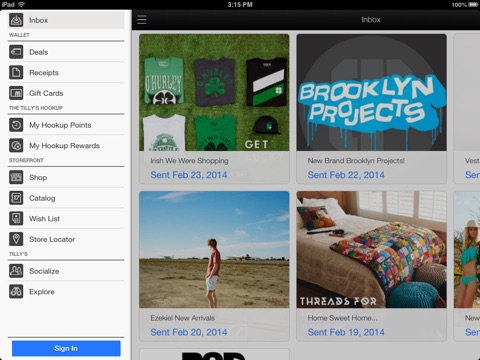This screenshot has height=360, width=480.
Task: Click "Sent Feb 19, 2014" date
Action: pyautogui.click(x=346, y=332)
